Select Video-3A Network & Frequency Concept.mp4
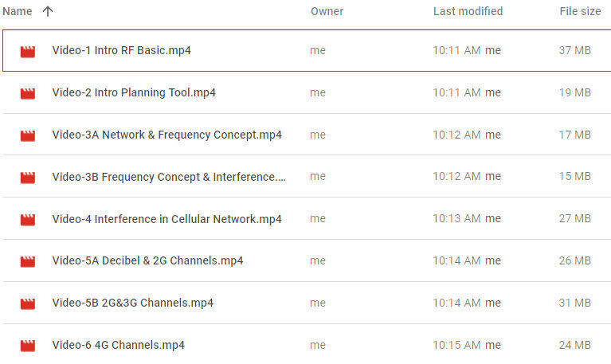This screenshot has width=611, height=364. [x=166, y=135]
